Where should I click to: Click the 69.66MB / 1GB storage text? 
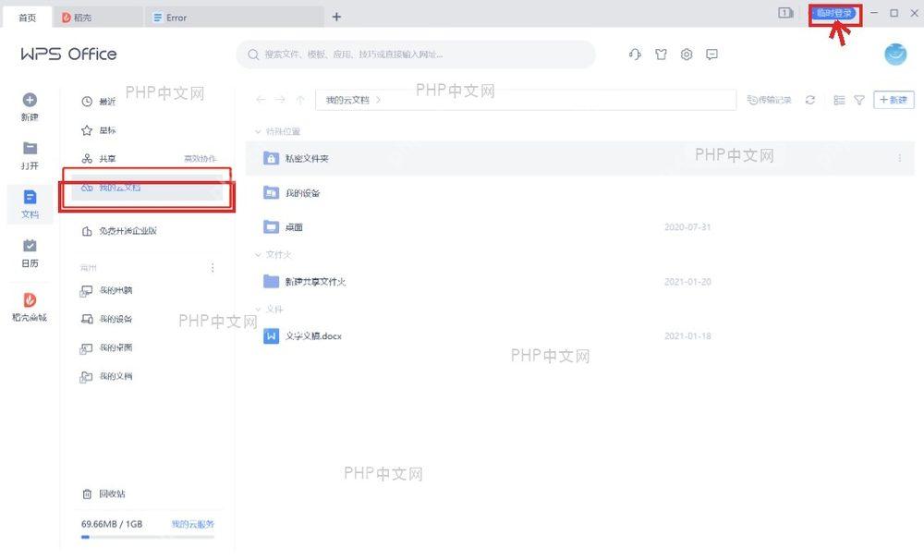click(x=112, y=524)
